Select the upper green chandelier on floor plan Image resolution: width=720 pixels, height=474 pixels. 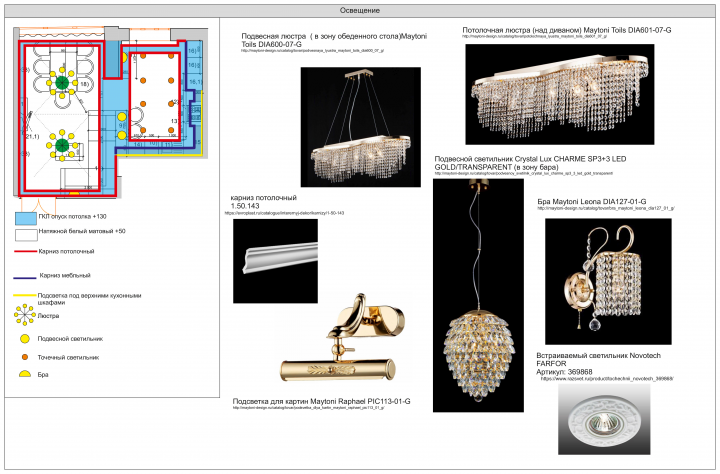pos(62,82)
